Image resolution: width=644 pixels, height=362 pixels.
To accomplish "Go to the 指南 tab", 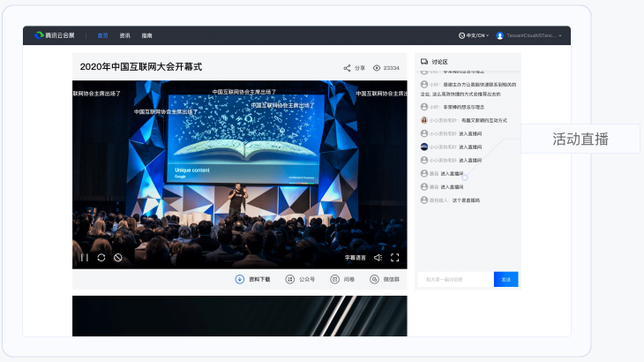I will pos(147,35).
